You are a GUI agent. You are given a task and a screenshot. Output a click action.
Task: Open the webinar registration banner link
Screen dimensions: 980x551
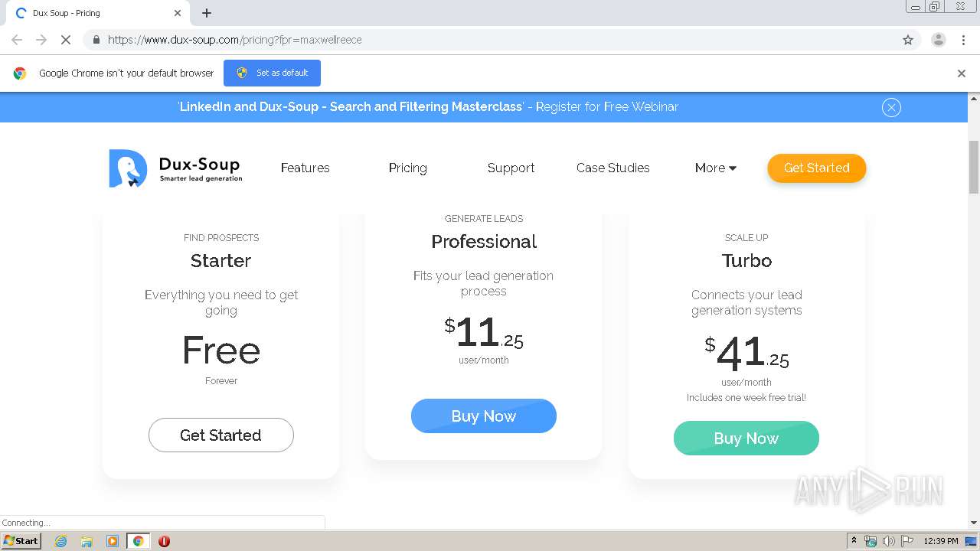(428, 107)
